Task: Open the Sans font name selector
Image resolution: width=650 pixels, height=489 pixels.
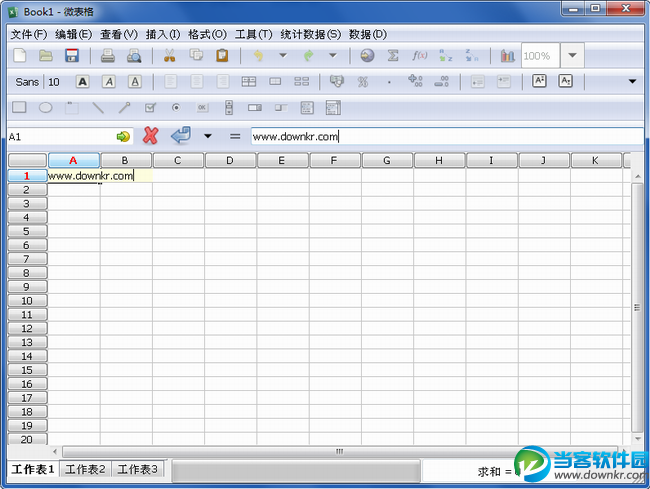Action: pyautogui.click(x=27, y=82)
